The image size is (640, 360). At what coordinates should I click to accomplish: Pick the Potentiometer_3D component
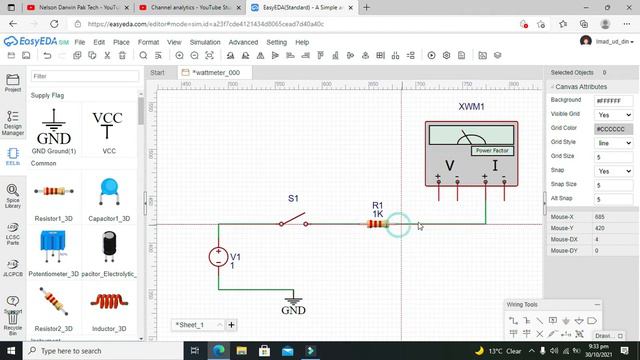point(53,253)
